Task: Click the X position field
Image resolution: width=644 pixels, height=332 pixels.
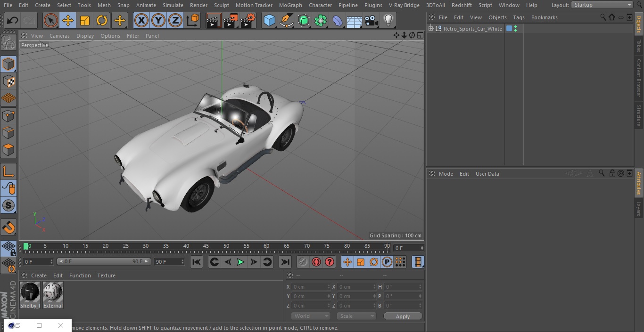Action: [x=311, y=287]
